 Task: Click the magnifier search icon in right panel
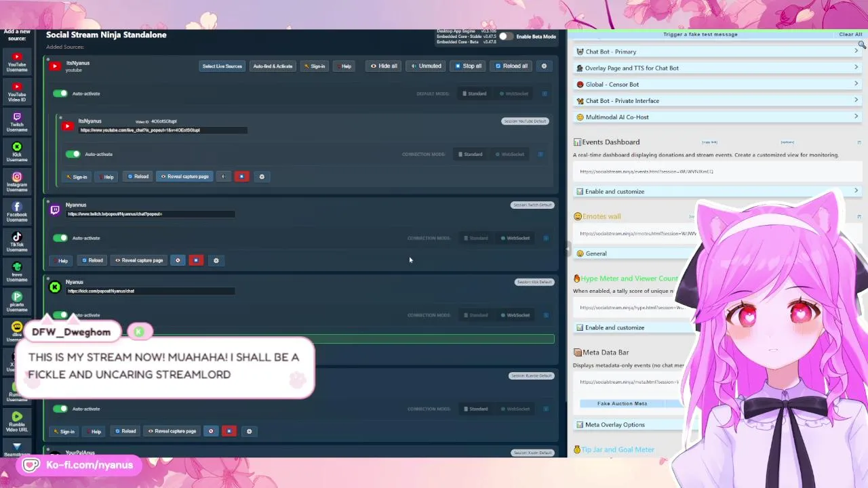[x=862, y=45]
